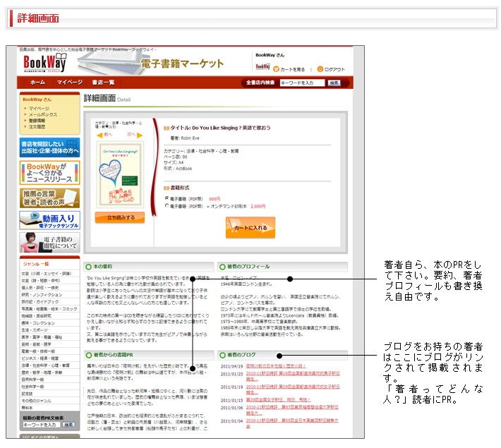
Task: Open the 推薦の言葉 著者・読者の声 banner
Action: (x=49, y=197)
